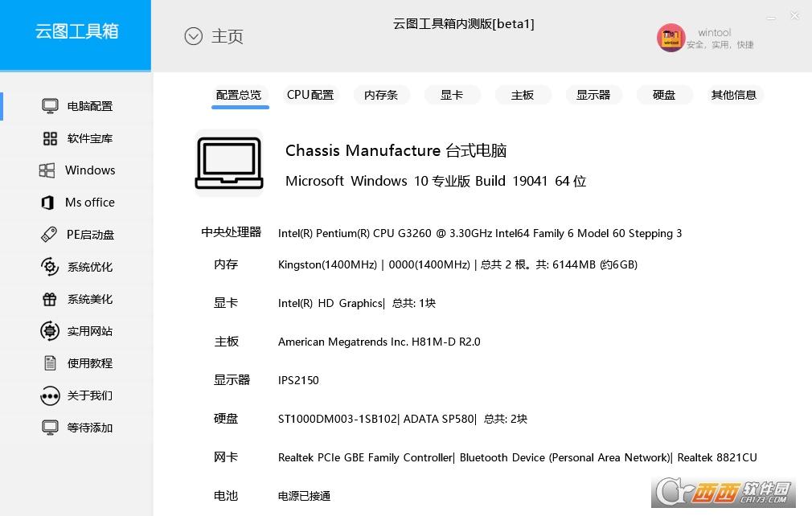812x516 pixels.
Task: Click Microsoft Windows 10 专业版 Build 19041 text
Action: coord(436,181)
